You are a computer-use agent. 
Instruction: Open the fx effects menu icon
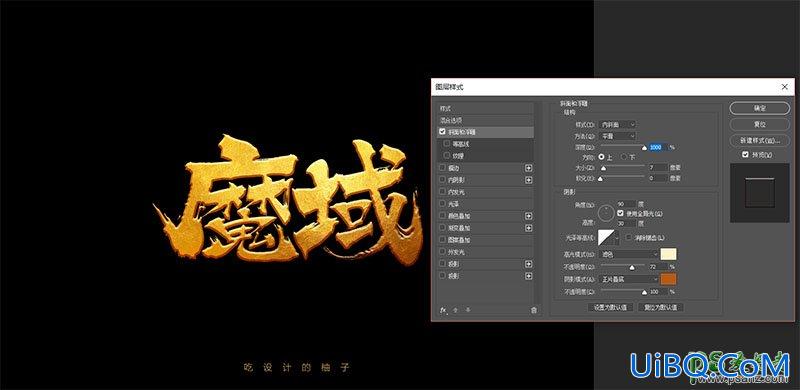[443, 310]
